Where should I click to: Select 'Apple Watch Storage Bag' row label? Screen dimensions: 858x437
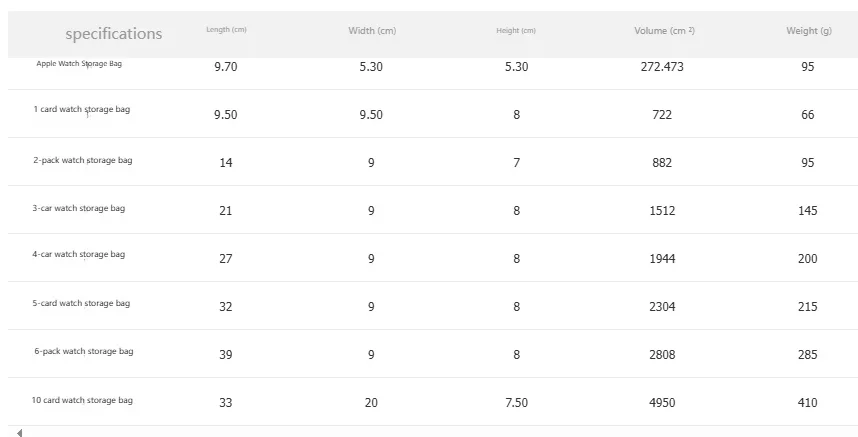79,63
